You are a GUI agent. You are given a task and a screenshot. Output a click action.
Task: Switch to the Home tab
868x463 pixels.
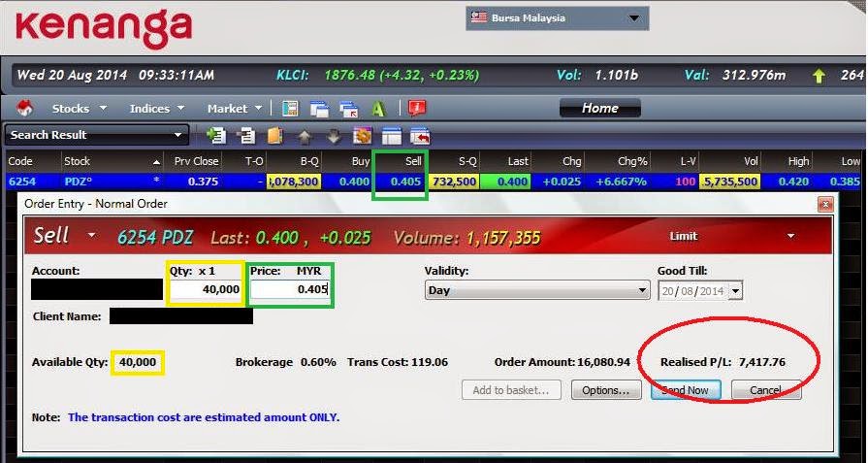pyautogui.click(x=600, y=108)
